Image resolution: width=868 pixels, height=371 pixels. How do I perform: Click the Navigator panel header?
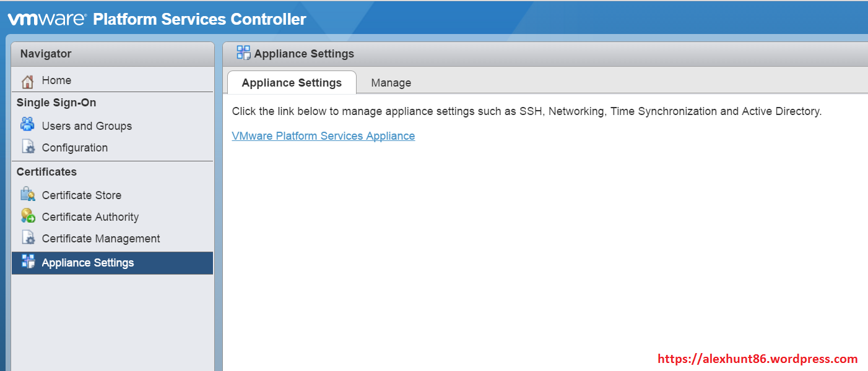[x=113, y=54]
